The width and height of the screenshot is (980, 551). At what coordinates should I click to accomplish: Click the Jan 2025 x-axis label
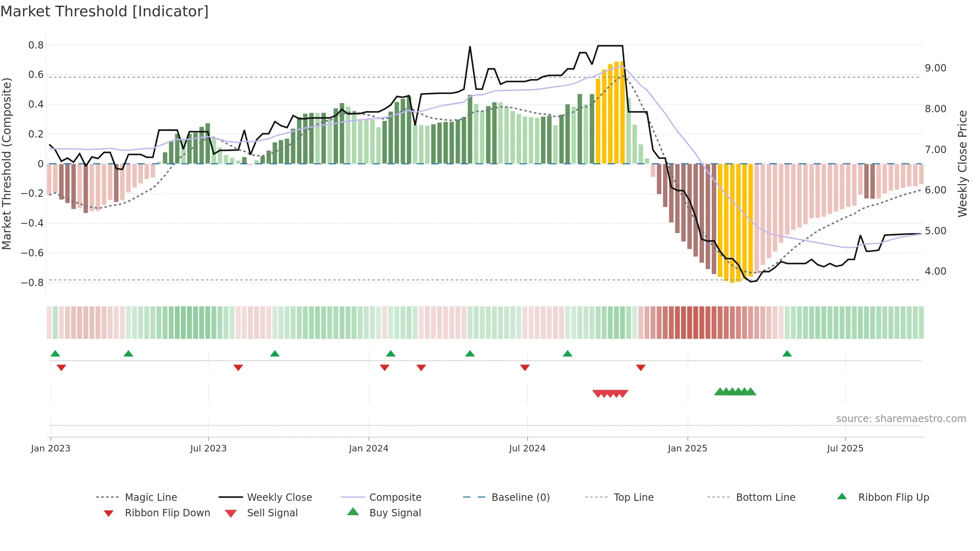(688, 448)
